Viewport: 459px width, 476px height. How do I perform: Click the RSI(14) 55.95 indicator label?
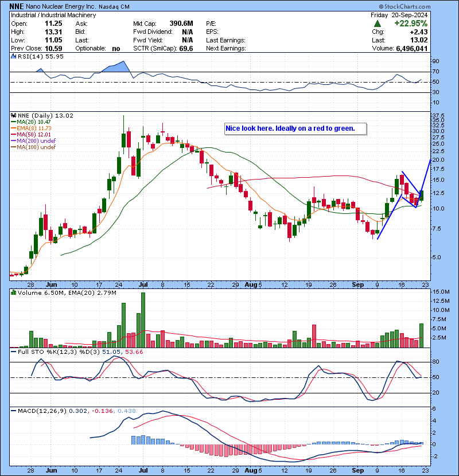tap(40, 56)
